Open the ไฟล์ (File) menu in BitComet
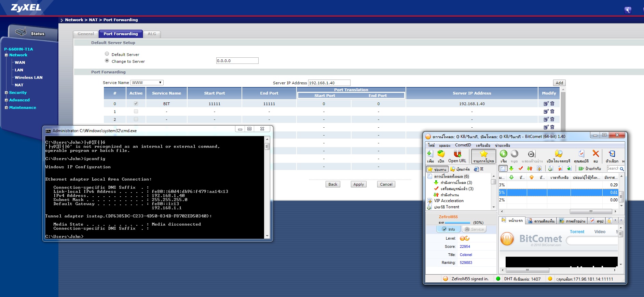 click(431, 145)
